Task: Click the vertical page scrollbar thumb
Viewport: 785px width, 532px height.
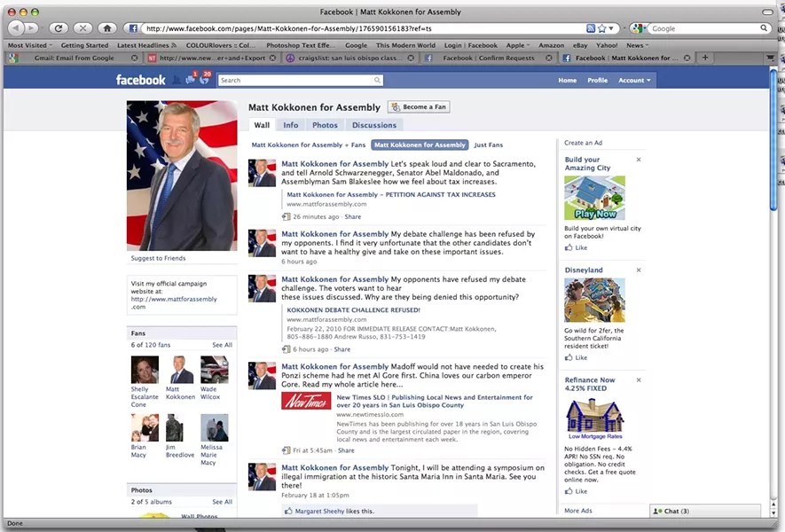Action: tap(773, 141)
